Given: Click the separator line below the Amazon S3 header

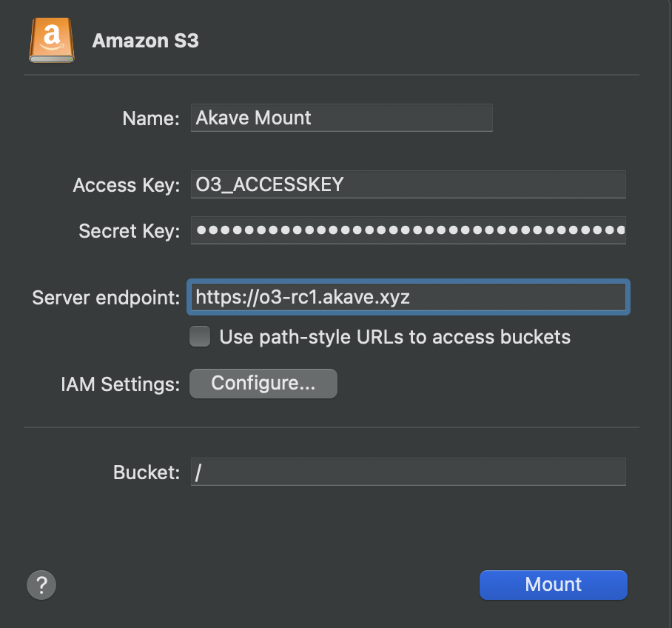Looking at the screenshot, I should pos(332,75).
